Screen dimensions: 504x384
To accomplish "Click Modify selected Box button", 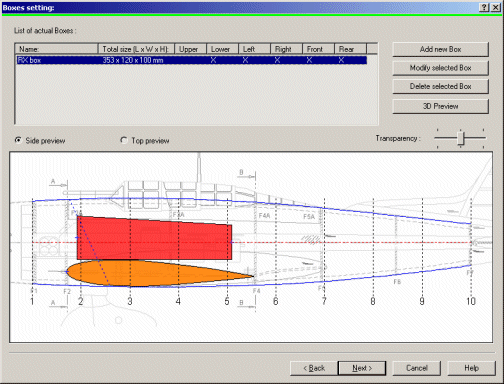I will 440,68.
